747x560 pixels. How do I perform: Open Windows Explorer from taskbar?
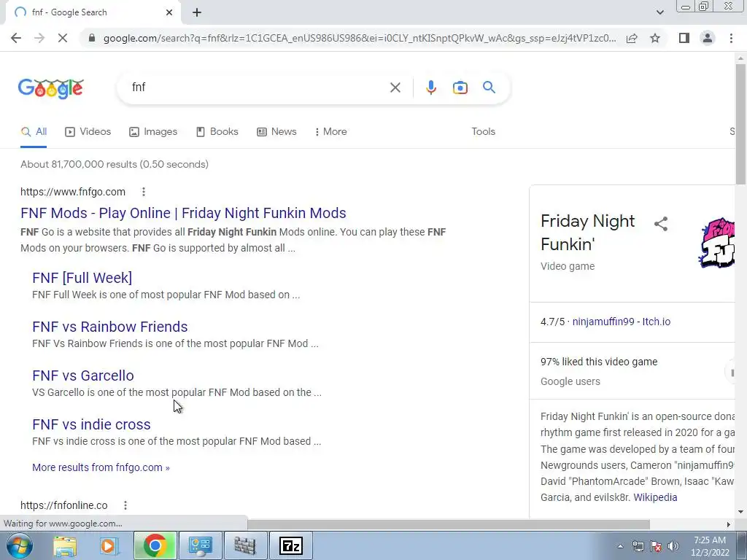65,545
